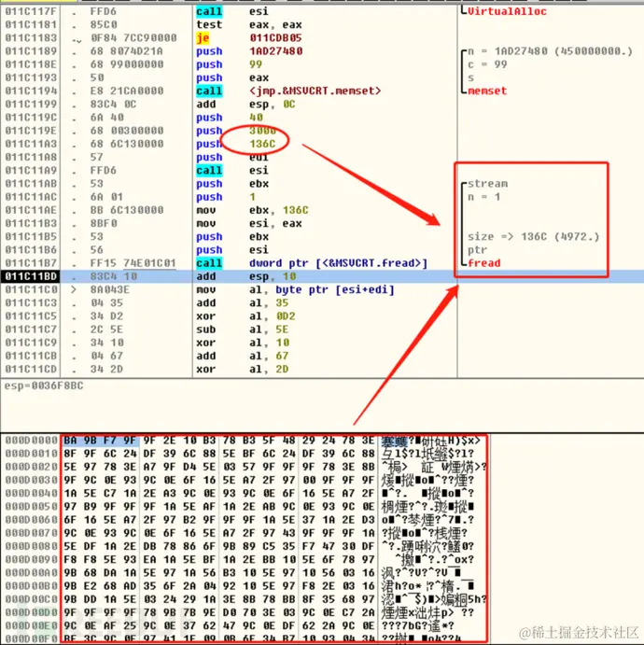
Task: Click address 011C1193 in the address column
Action: coord(31,77)
